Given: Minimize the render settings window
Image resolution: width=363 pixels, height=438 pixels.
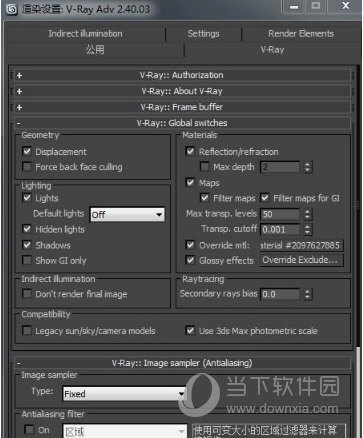Looking at the screenshot, I should [x=294, y=7].
